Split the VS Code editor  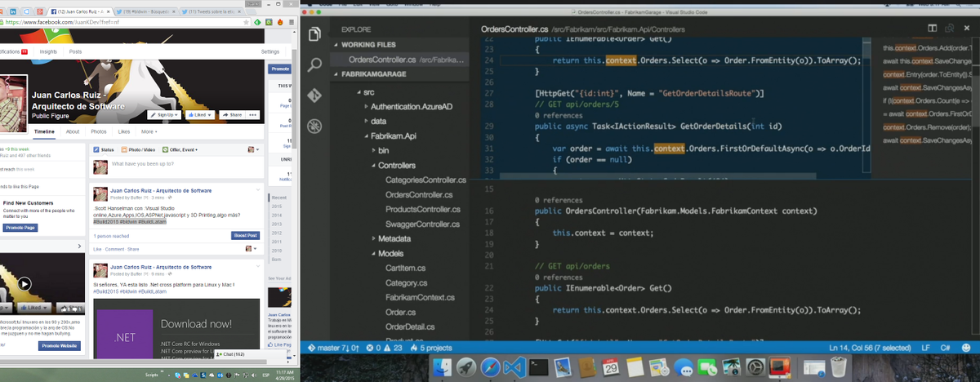point(932,29)
